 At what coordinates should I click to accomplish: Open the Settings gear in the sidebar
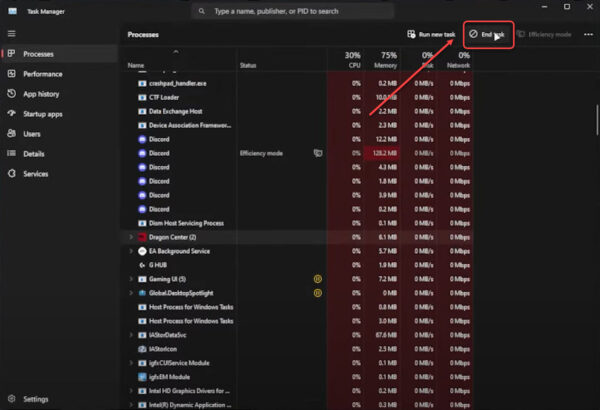pos(11,399)
